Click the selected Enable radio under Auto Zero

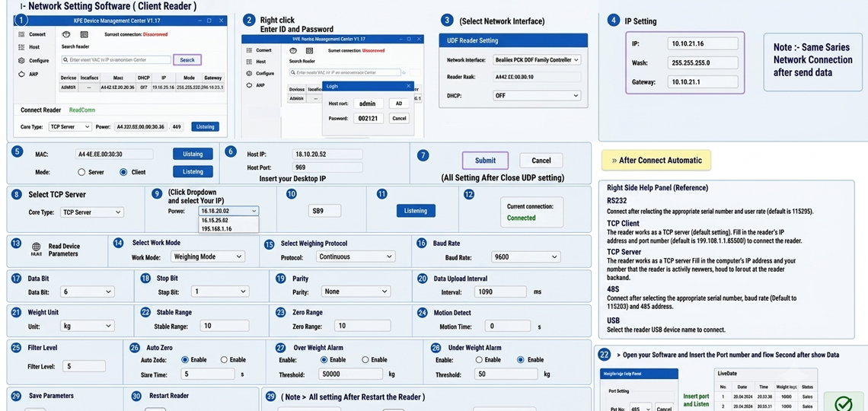tap(185, 359)
